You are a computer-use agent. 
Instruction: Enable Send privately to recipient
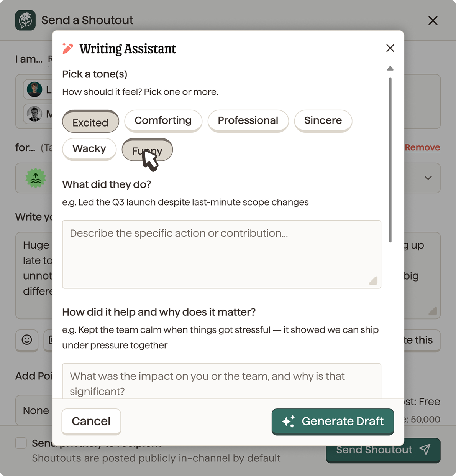click(x=21, y=443)
